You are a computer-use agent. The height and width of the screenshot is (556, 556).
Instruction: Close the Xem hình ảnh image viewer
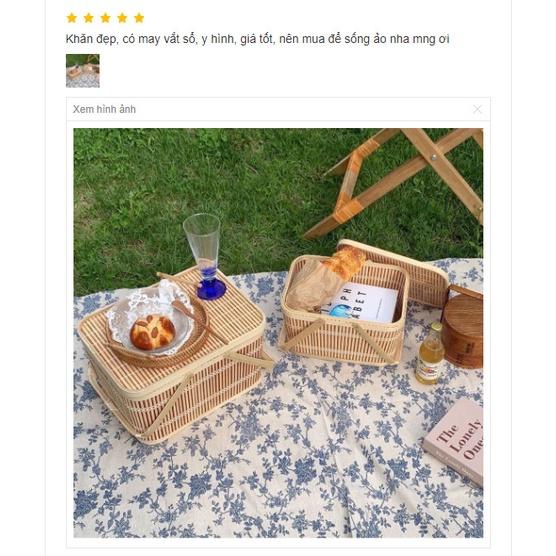pos(477,109)
